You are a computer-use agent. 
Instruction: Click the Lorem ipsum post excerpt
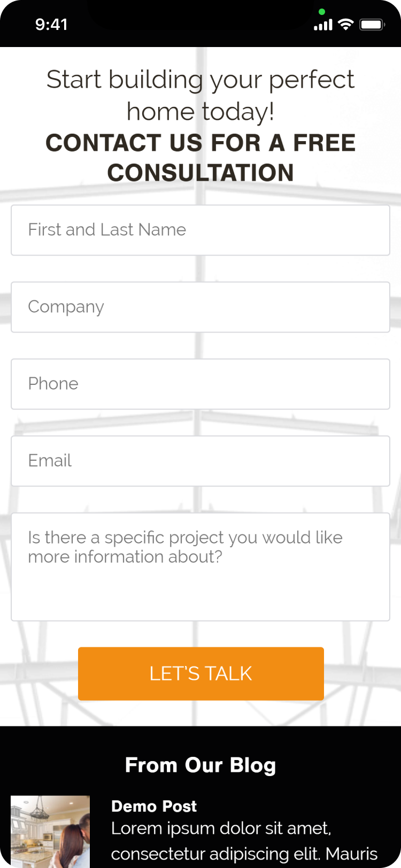click(244, 841)
